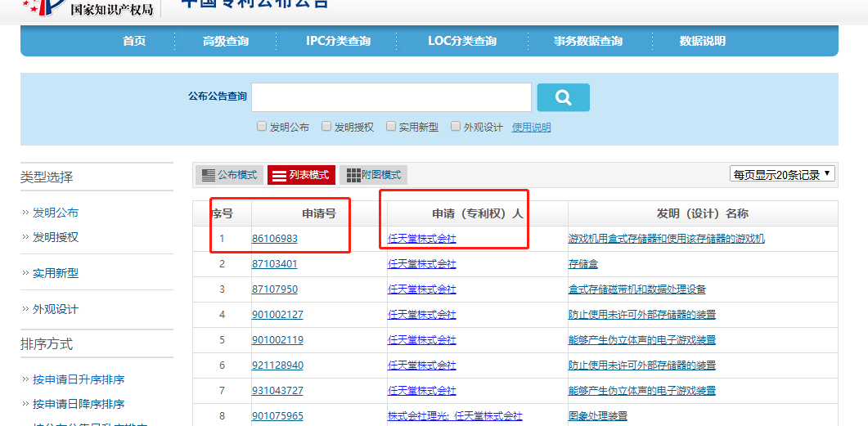868x426 pixels.
Task: Filter by 发明公布 in sidebar
Action: (x=56, y=213)
